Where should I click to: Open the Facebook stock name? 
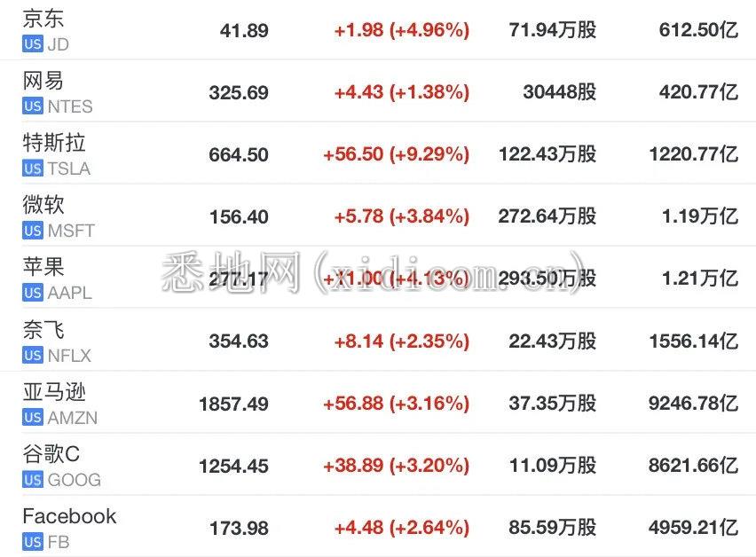[69, 516]
